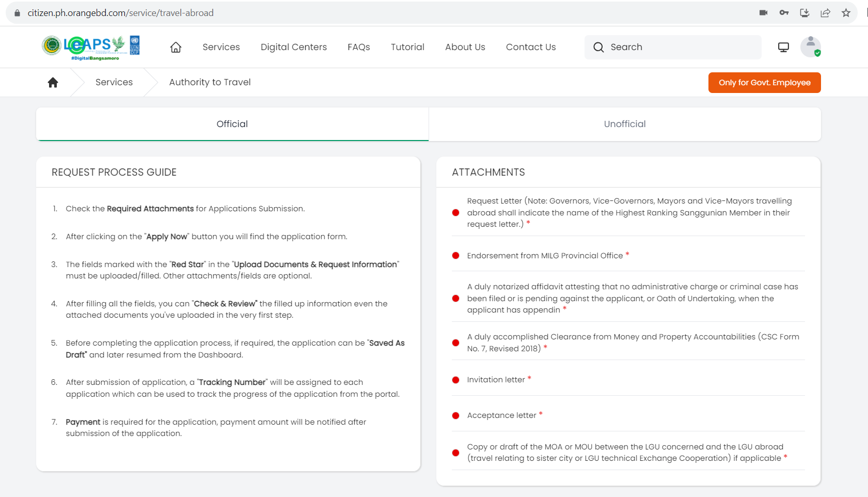Go to the FAQs page
The image size is (868, 497).
pyautogui.click(x=359, y=47)
